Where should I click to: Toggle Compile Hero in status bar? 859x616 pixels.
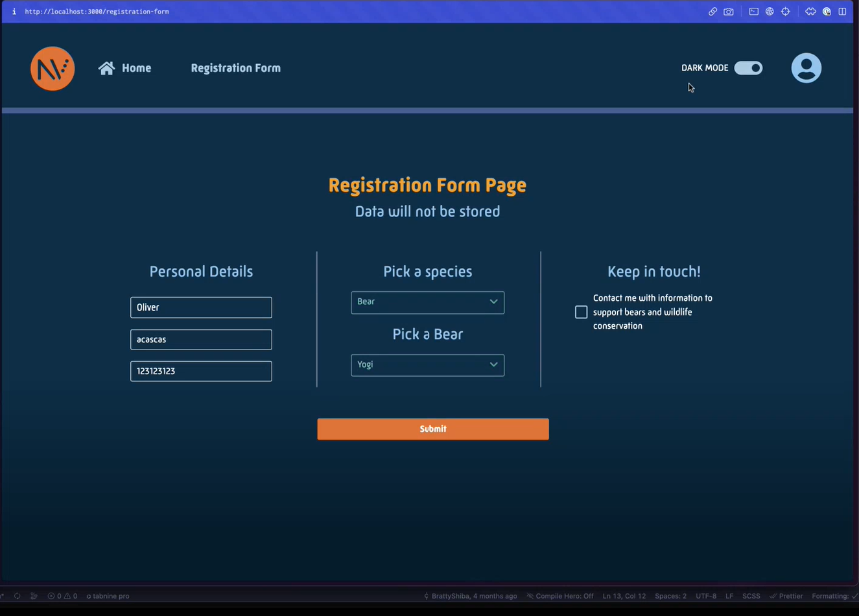click(x=560, y=596)
